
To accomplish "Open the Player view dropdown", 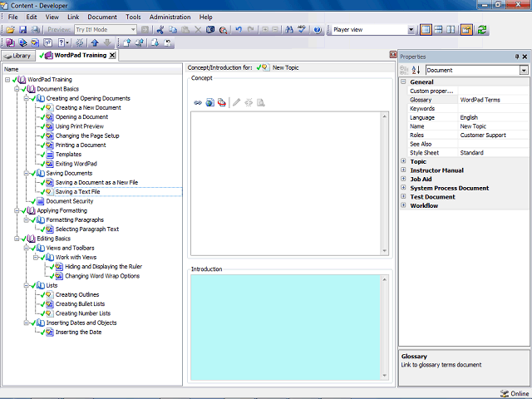I will click(411, 30).
